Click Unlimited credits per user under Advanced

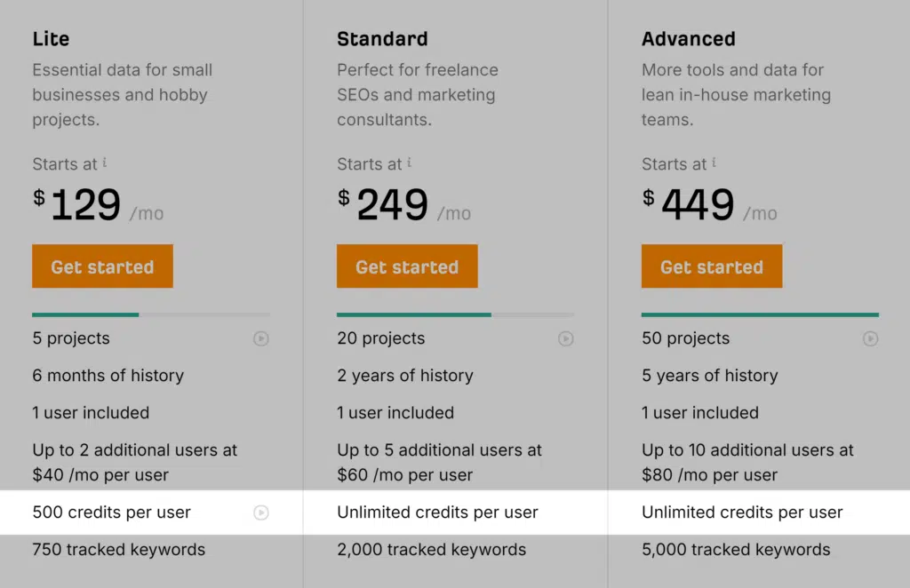[x=742, y=513]
